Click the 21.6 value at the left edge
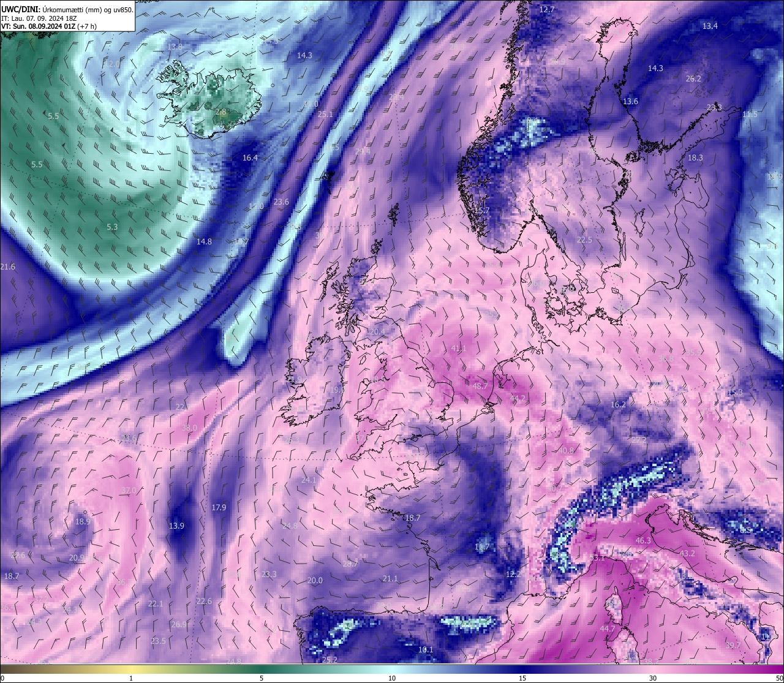 tap(7, 267)
